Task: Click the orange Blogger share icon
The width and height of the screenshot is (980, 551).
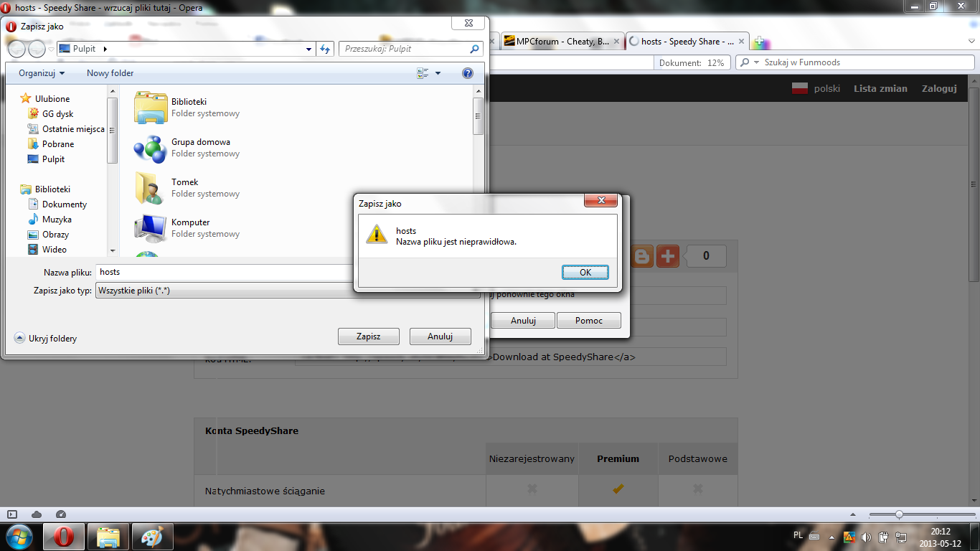Action: click(x=643, y=256)
